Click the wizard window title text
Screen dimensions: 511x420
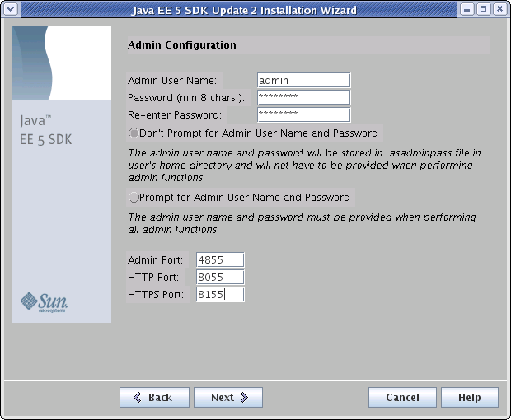[244, 10]
